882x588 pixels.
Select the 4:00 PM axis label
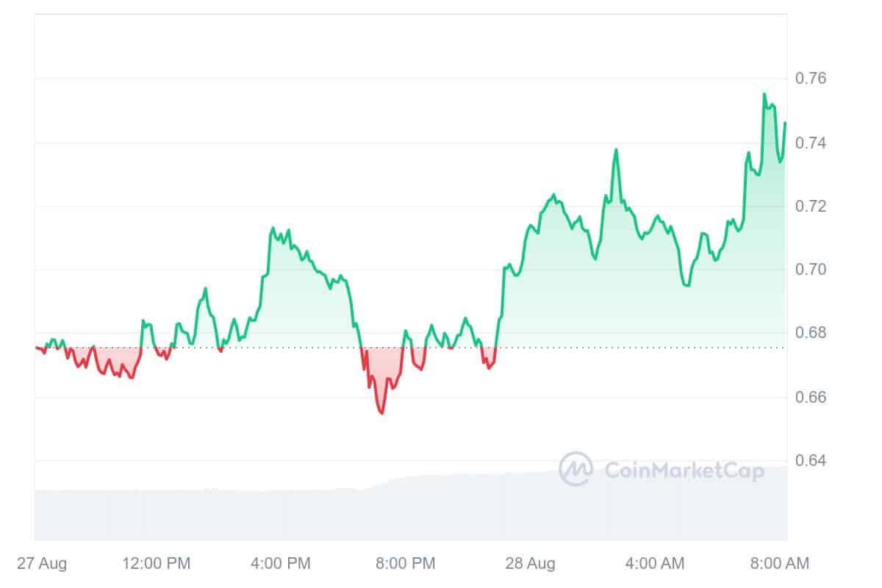[x=280, y=564]
